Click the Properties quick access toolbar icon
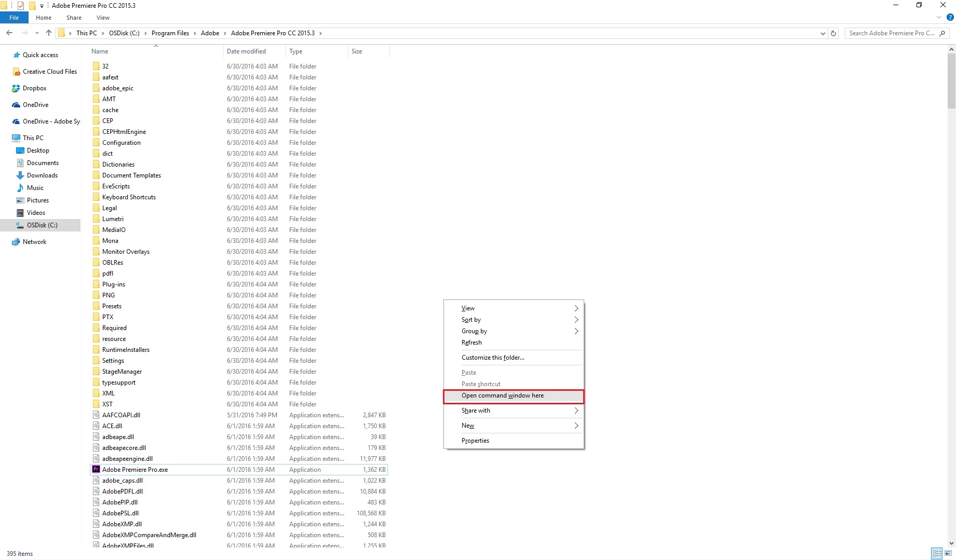The height and width of the screenshot is (560, 956). (x=21, y=6)
